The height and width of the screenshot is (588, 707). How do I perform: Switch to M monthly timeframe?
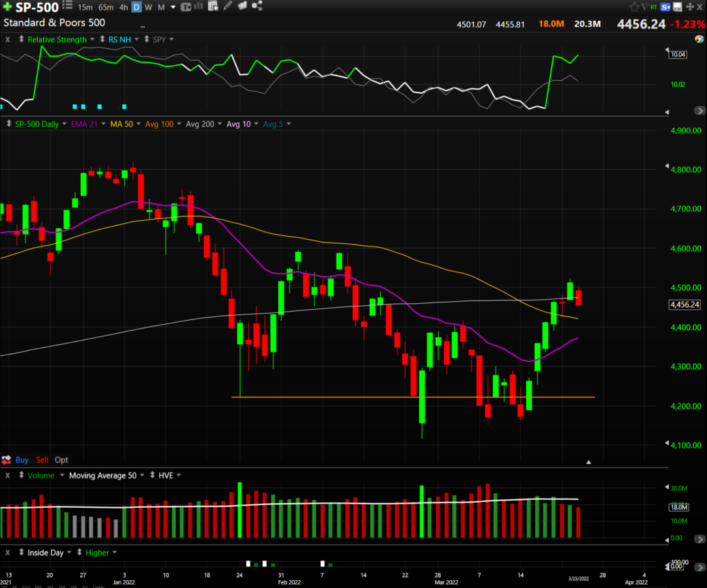tap(161, 7)
